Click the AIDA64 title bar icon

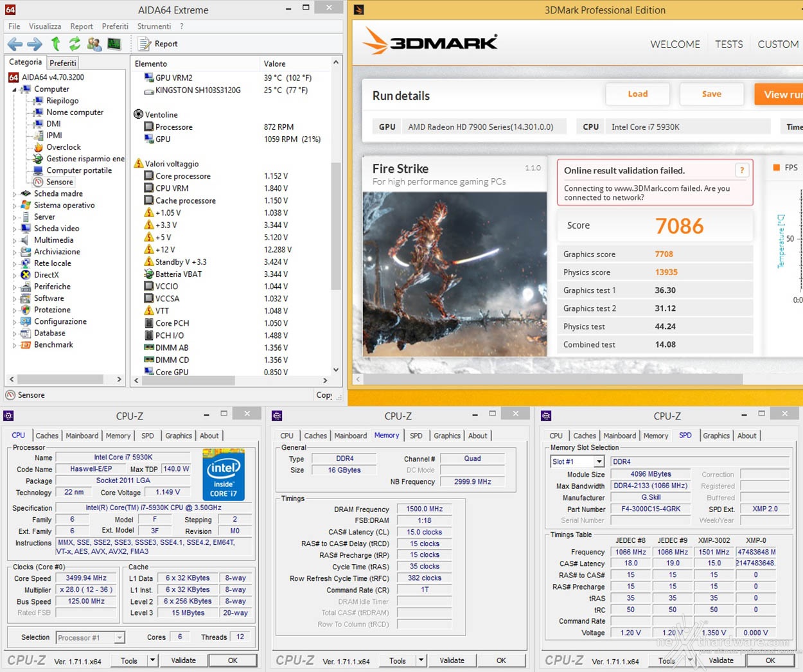(x=10, y=10)
